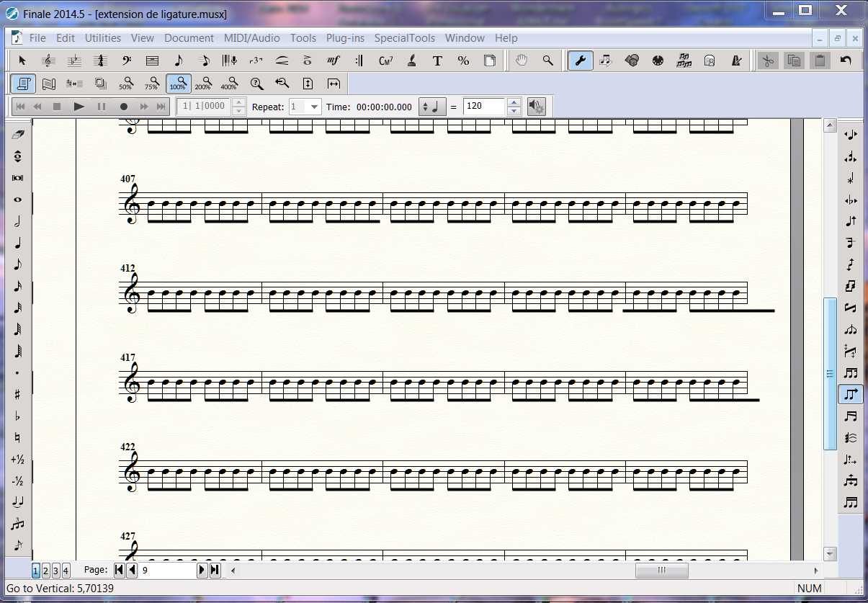Switch to layer 2 button
This screenshot has width=868, height=603.
point(45,571)
